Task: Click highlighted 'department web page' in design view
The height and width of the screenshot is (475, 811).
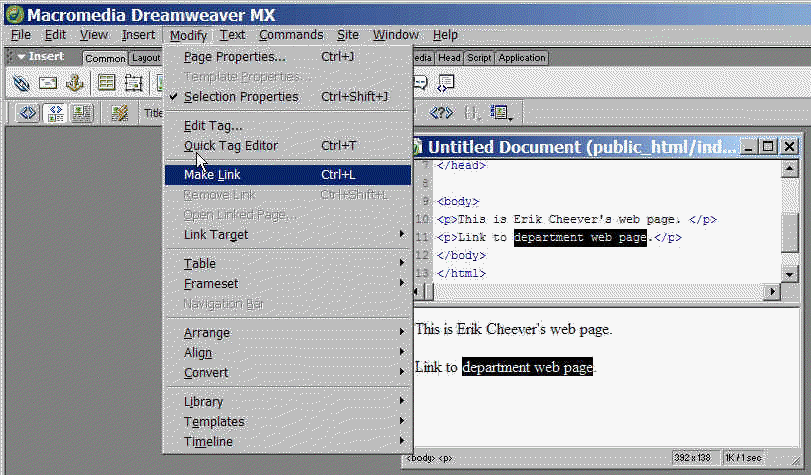Action: (x=527, y=367)
